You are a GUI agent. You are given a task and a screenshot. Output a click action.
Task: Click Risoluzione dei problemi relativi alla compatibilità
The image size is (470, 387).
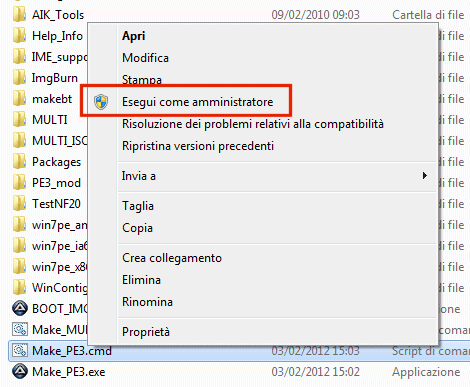[253, 124]
